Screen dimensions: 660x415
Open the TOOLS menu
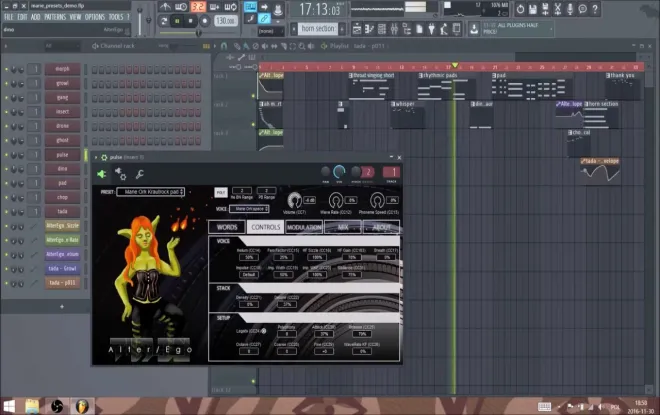point(116,17)
